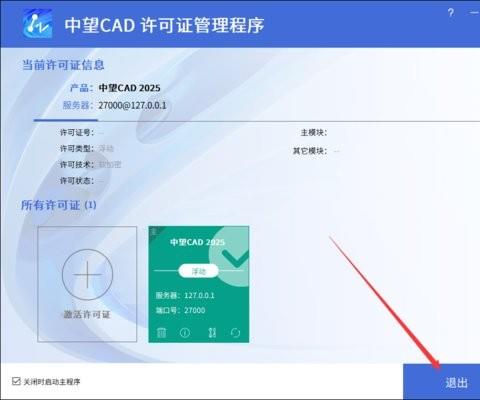Click the server value 27000@127.0.0.1
The image size is (480, 400).
point(132,105)
